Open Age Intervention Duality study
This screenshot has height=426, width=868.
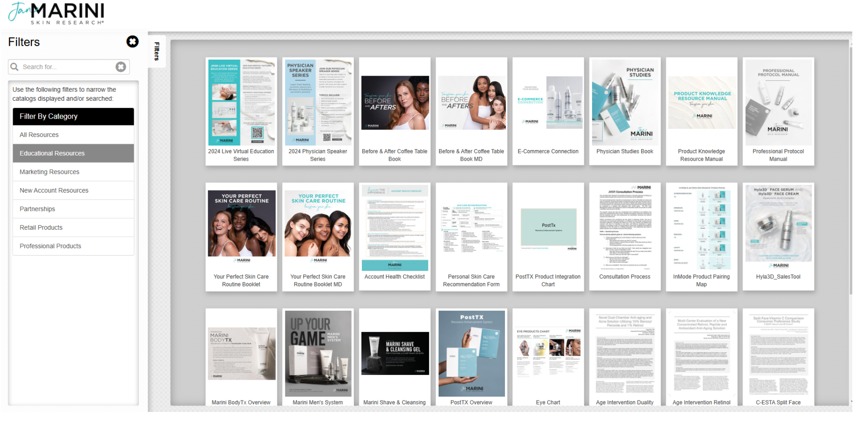point(625,357)
